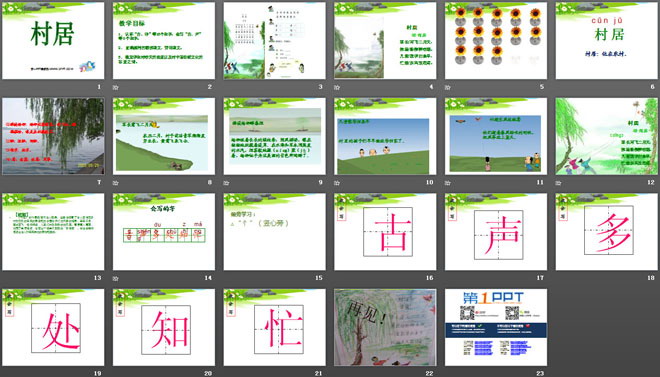The height and width of the screenshot is (377, 660).
Task: Click the slide number label 15
Action: (319, 278)
